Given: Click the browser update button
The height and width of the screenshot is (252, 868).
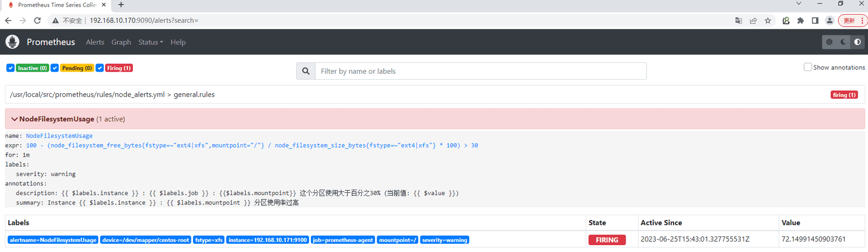Looking at the screenshot, I should [853, 21].
